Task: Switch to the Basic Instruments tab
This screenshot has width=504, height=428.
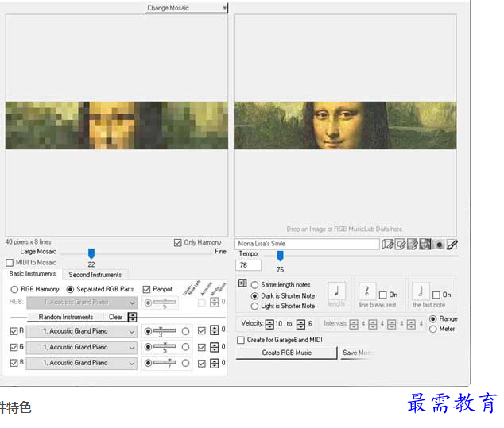Action: point(32,274)
